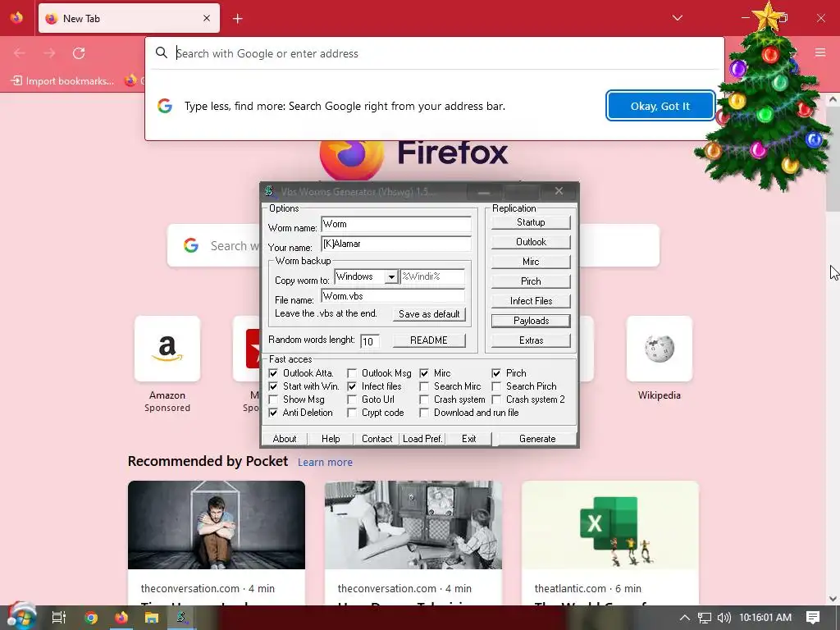Viewport: 840px width, 630px height.
Task: Open new tab with plus icon
Action: [x=237, y=19]
